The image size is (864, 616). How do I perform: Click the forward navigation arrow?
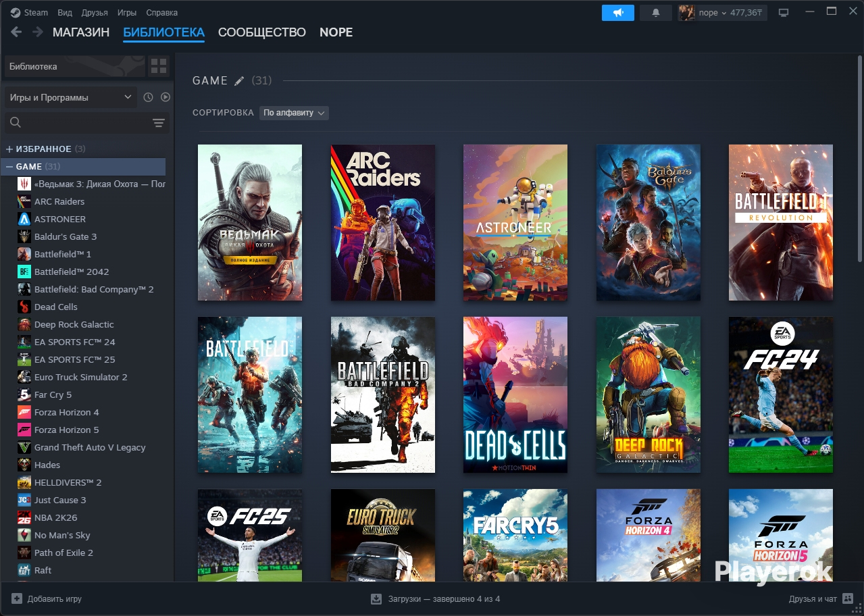(x=38, y=32)
